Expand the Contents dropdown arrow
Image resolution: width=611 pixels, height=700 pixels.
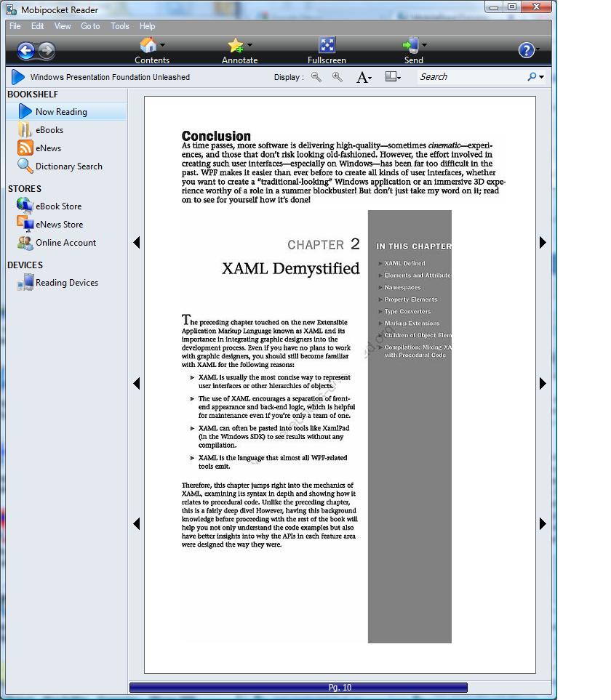point(163,45)
